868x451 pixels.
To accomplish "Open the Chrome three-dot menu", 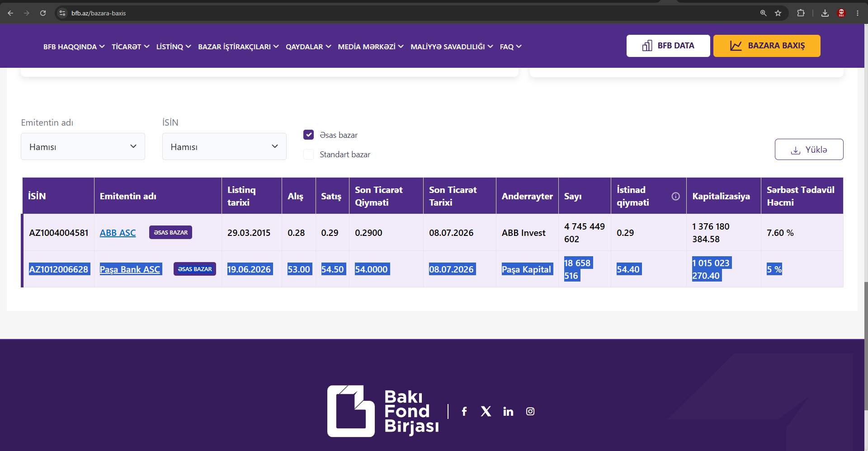I will (x=858, y=13).
